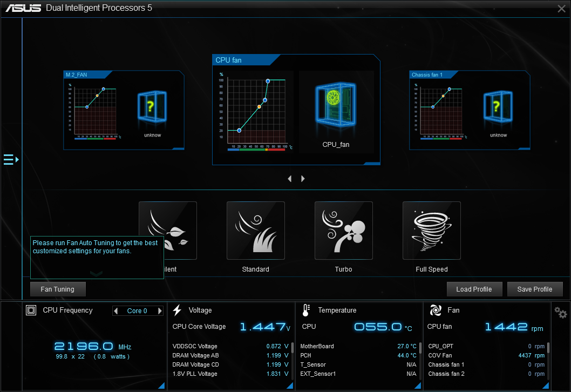Click the Chassis fan 1 unknown case icon

[x=498, y=106]
